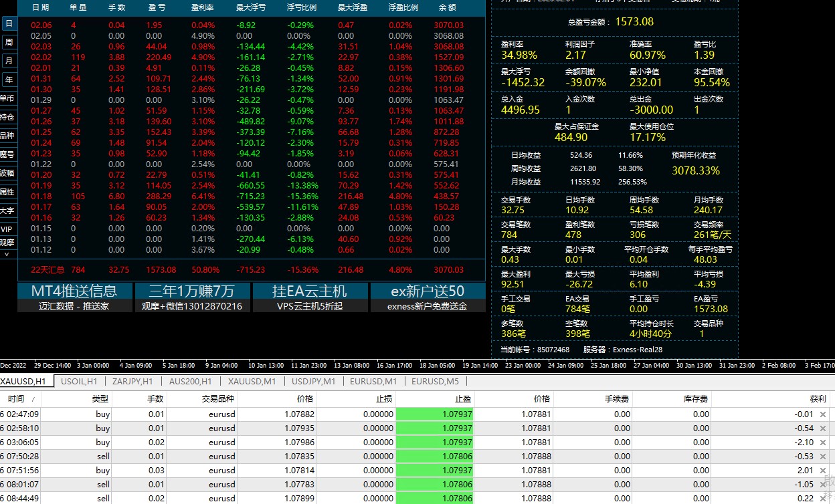The image size is (835, 504).
Task: Select the 02.06 daily statistics row
Action: click(x=251, y=25)
